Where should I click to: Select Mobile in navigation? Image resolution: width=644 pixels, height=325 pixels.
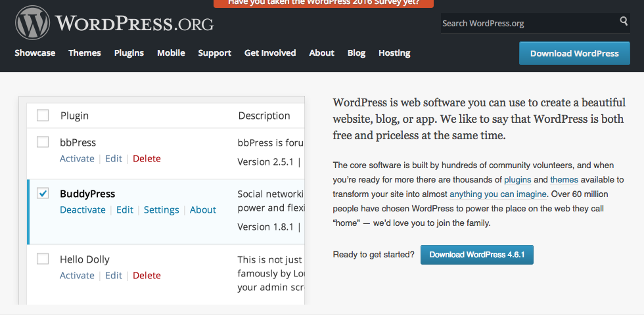tap(171, 53)
